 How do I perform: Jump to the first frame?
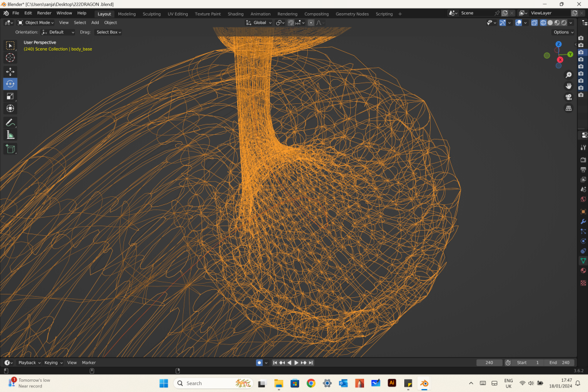coord(275,363)
